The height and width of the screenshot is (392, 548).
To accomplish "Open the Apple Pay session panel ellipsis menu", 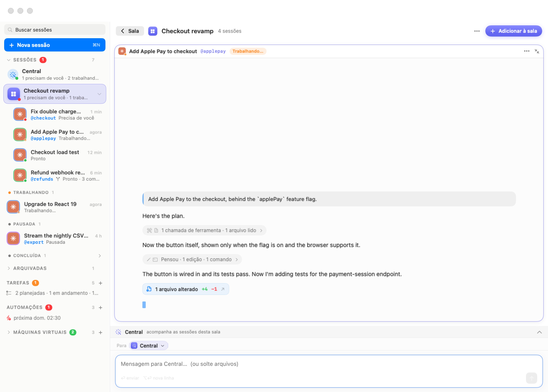I will [x=527, y=51].
